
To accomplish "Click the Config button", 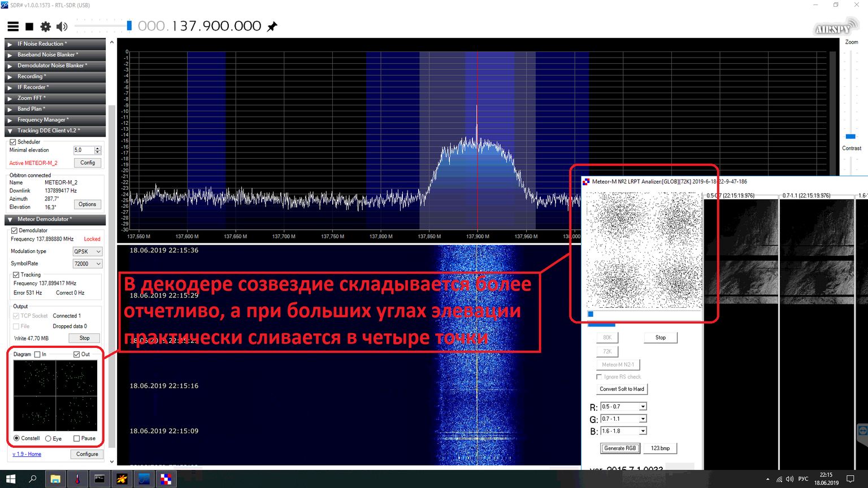I will (88, 163).
